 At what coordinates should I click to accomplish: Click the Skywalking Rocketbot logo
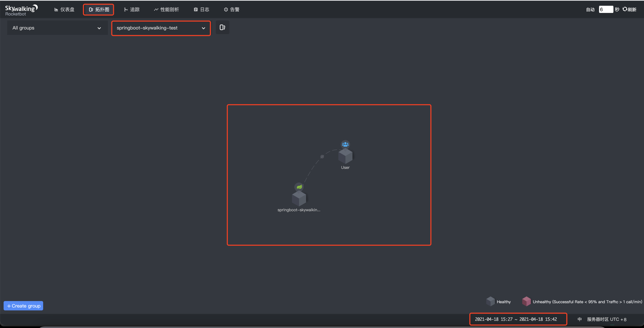21,10
